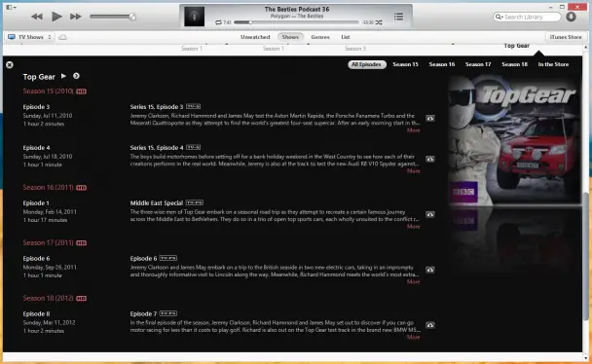Click the cloud download icon for Season 17 Episode 6
The height and width of the screenshot is (364, 592).
click(430, 270)
